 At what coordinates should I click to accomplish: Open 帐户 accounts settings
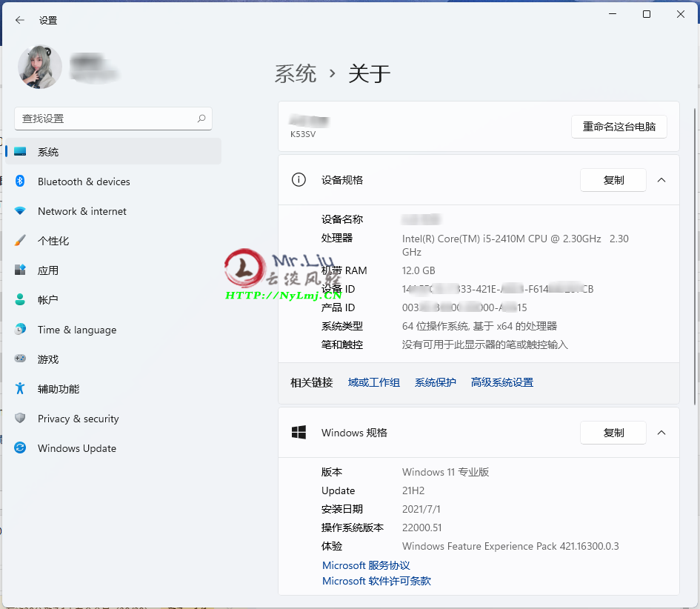(x=113, y=300)
